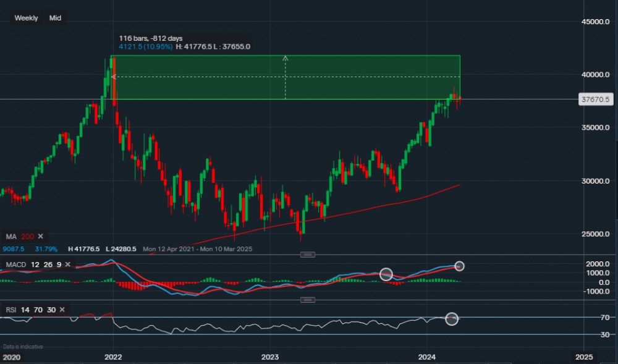The image size is (618, 364).
Task: Click the rightmost MACD circle marker
Action: pyautogui.click(x=459, y=266)
